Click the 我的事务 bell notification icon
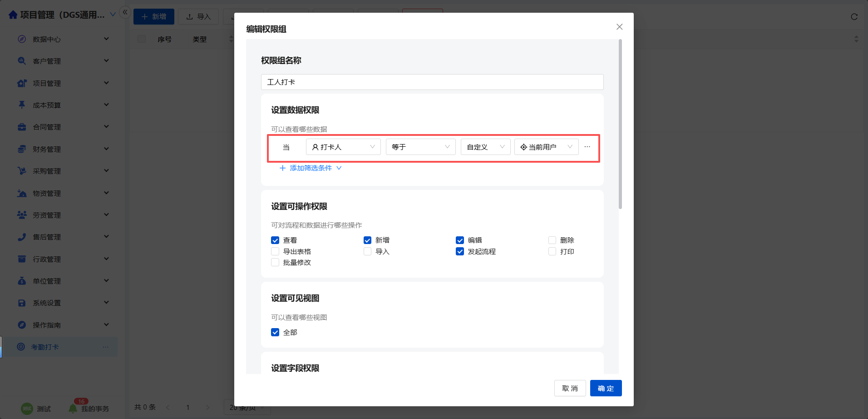This screenshot has width=868, height=419. [73, 409]
